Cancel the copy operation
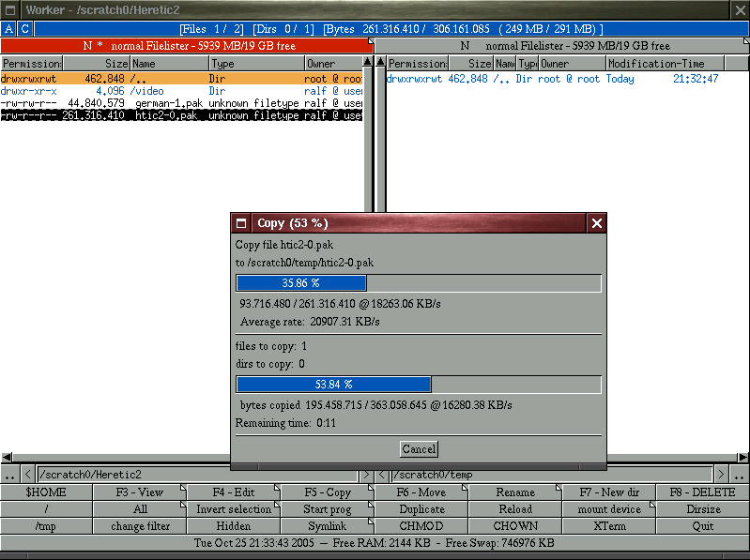750x560 pixels. click(x=419, y=449)
